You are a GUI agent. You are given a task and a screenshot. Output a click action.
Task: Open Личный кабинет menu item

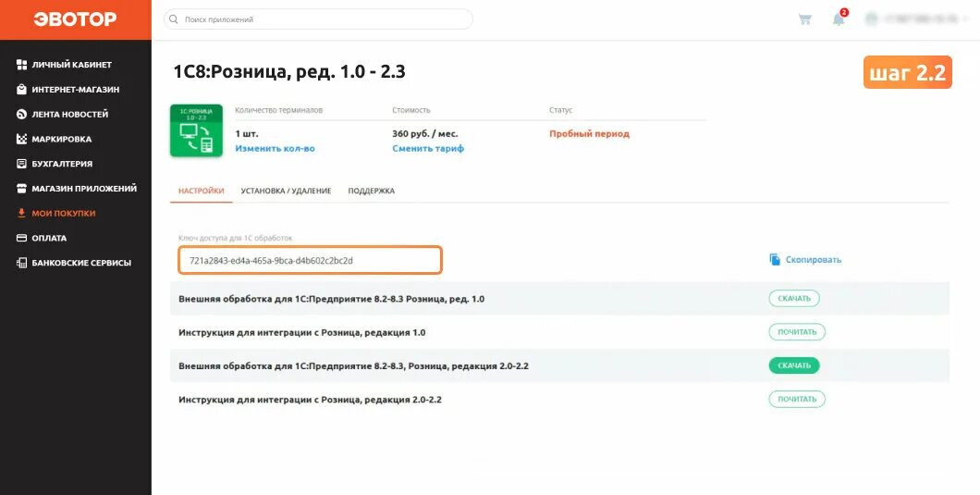(x=72, y=65)
